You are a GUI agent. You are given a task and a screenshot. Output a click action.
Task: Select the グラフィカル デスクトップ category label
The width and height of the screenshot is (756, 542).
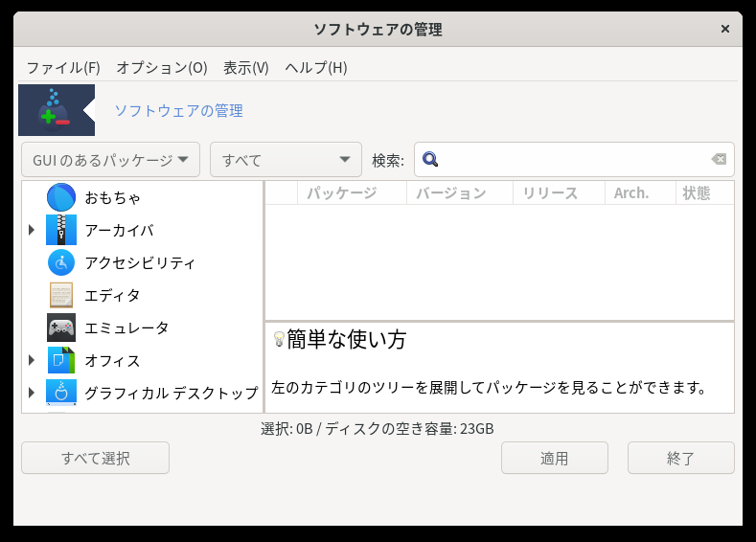(x=172, y=394)
